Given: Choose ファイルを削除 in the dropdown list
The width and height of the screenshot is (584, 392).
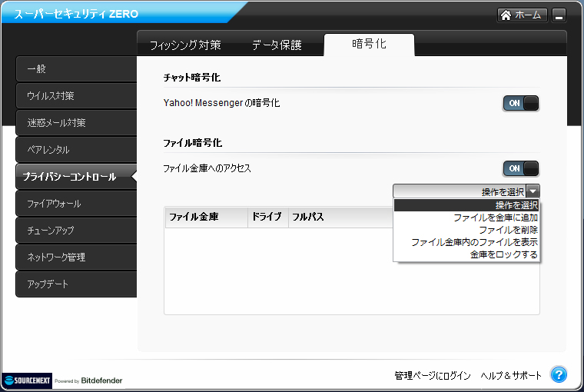Looking at the screenshot, I should pos(507,230).
